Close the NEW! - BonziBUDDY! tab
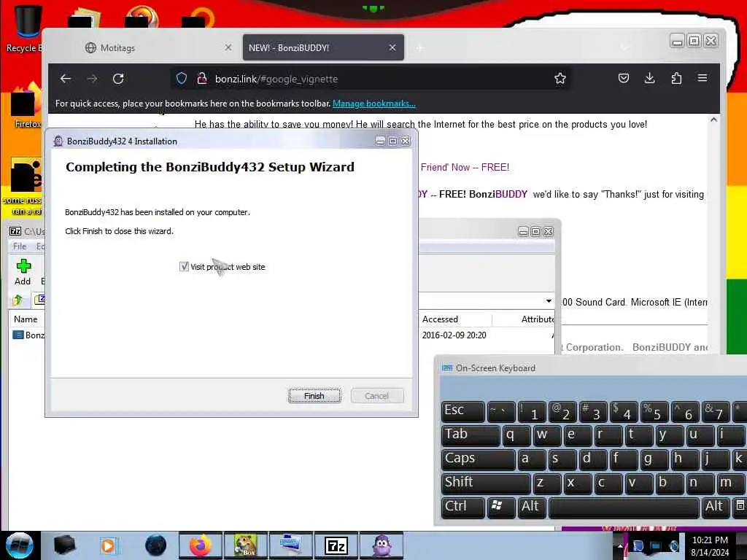747x560 pixels. coord(392,47)
